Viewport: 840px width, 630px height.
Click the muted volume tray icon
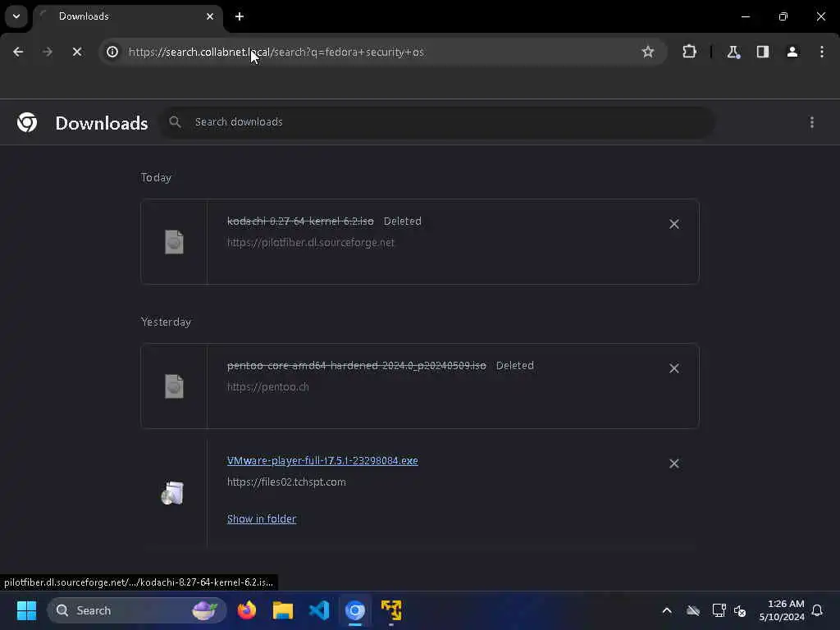741,610
